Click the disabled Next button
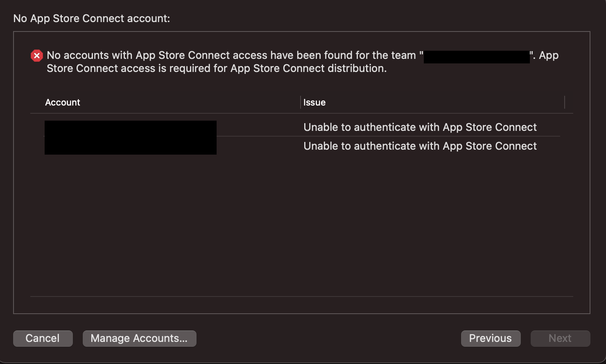 pyautogui.click(x=560, y=339)
